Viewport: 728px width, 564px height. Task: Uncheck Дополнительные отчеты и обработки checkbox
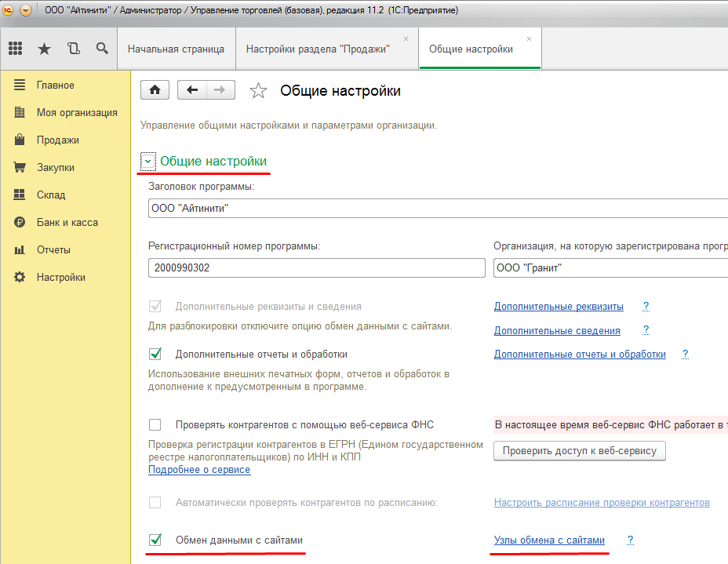tap(155, 355)
